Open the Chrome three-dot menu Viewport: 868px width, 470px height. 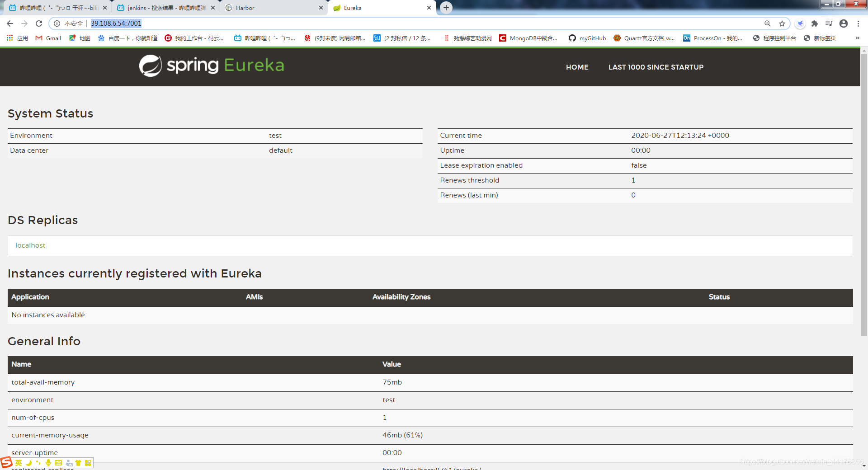858,23
